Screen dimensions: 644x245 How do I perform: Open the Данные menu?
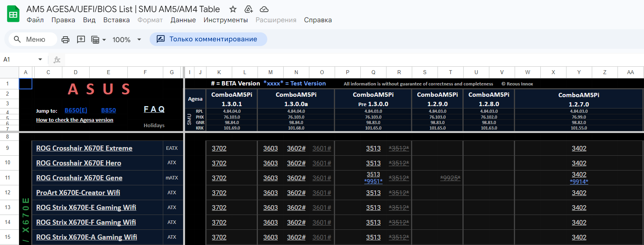183,20
